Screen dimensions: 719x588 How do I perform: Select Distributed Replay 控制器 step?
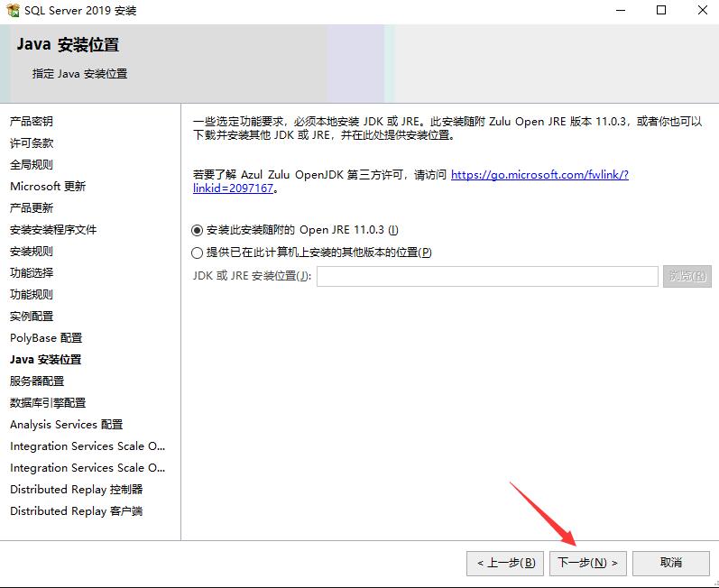point(76,490)
